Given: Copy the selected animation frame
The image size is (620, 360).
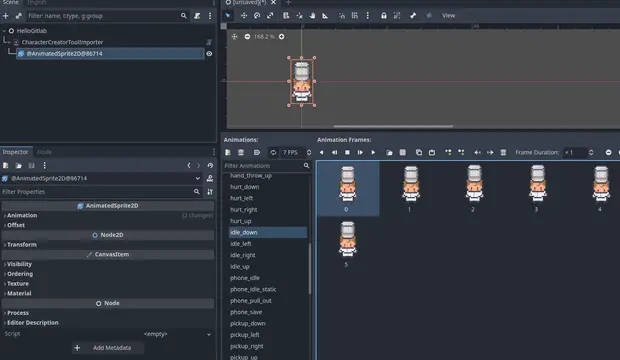Looking at the screenshot, I should tap(419, 152).
